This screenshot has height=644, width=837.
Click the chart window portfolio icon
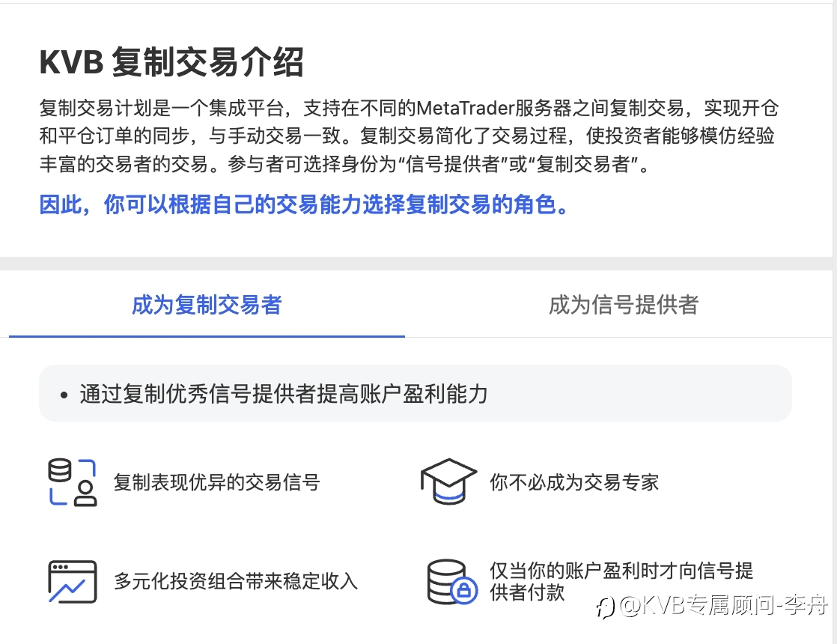click(73, 582)
